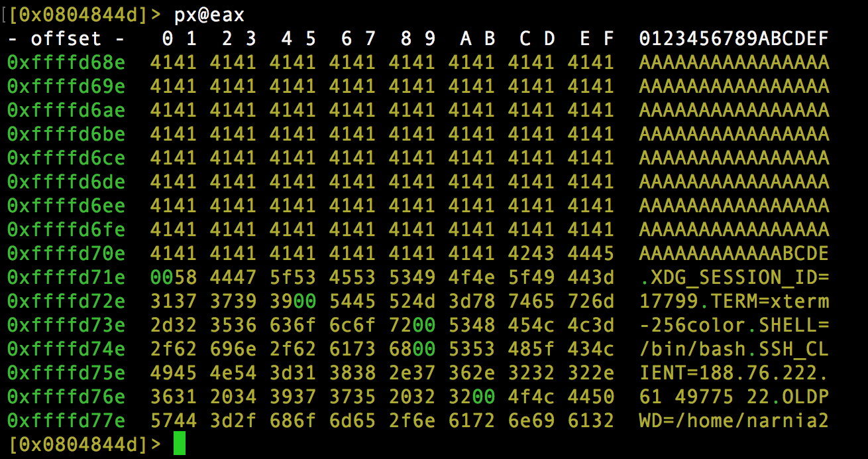The image size is (868, 459).
Task: Click the hex value 6132 in last row
Action: (590, 421)
